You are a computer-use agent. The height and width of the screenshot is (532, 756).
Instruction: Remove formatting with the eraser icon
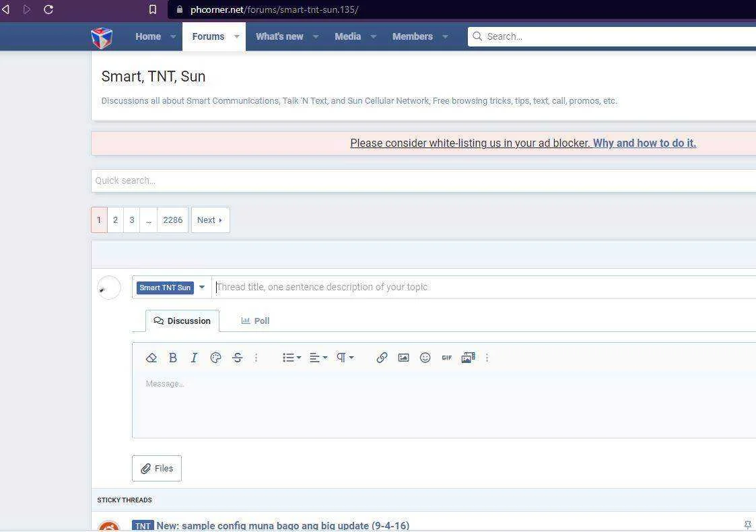pos(151,358)
